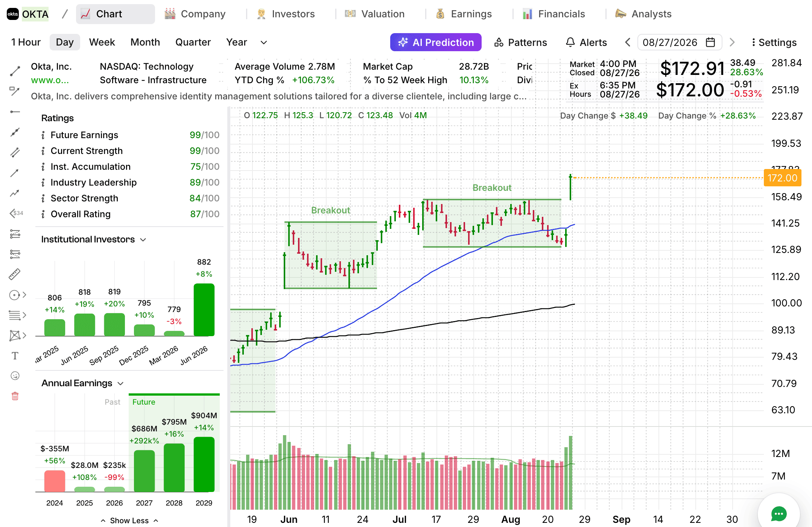
Task: Click Industry Leadership rating row
Action: point(130,183)
